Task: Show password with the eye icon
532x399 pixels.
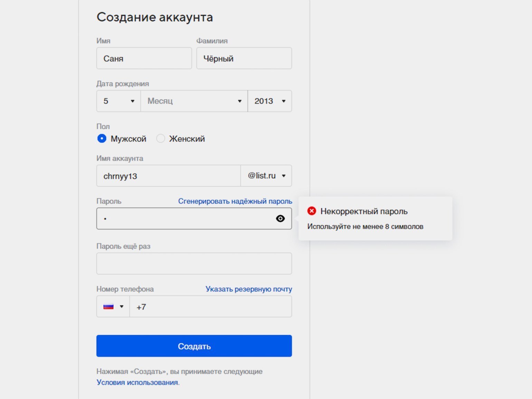Action: pyautogui.click(x=280, y=218)
